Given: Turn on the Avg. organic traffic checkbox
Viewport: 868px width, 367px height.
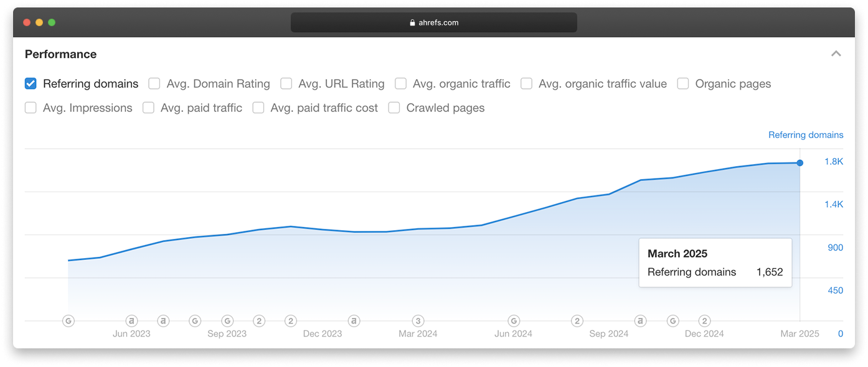Looking at the screenshot, I should [x=401, y=83].
